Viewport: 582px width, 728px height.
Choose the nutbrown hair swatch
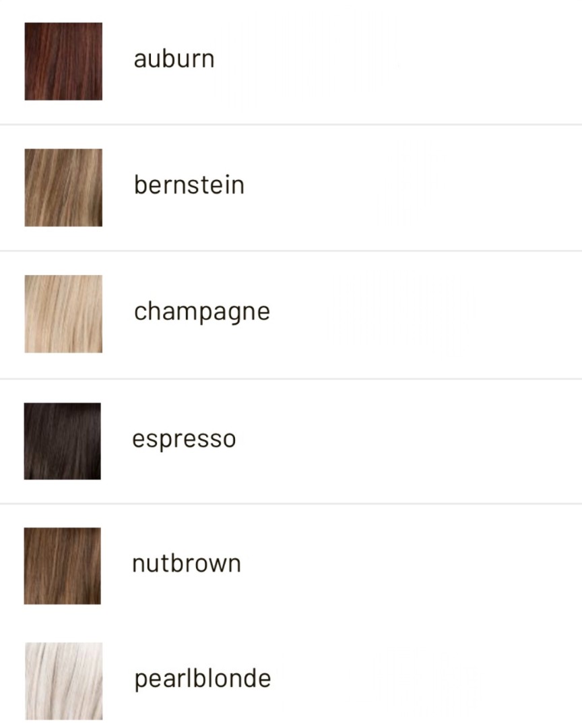62,566
